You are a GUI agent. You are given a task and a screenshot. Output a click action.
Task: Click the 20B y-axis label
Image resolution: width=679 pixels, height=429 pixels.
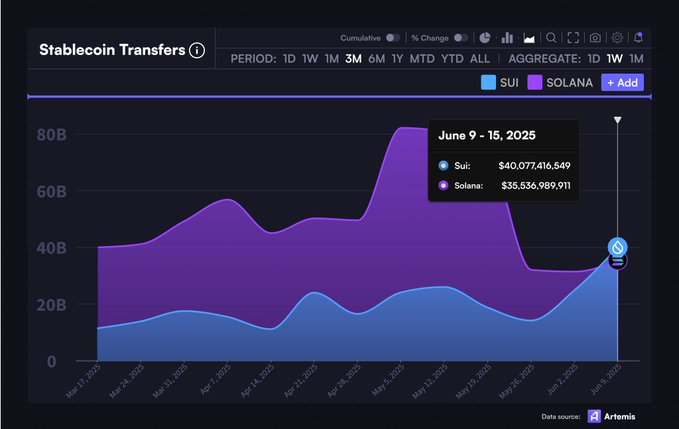pyautogui.click(x=52, y=305)
